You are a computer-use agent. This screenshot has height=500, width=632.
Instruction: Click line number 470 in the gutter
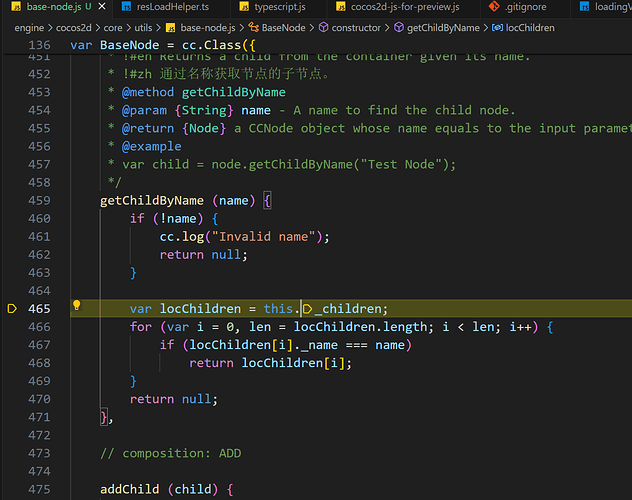pyautogui.click(x=39, y=399)
